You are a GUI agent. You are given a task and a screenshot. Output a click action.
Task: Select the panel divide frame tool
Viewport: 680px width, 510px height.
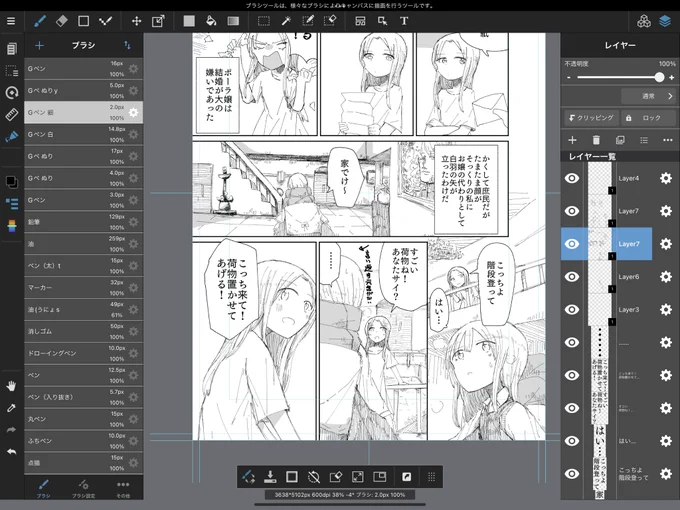pyautogui.click(x=360, y=21)
